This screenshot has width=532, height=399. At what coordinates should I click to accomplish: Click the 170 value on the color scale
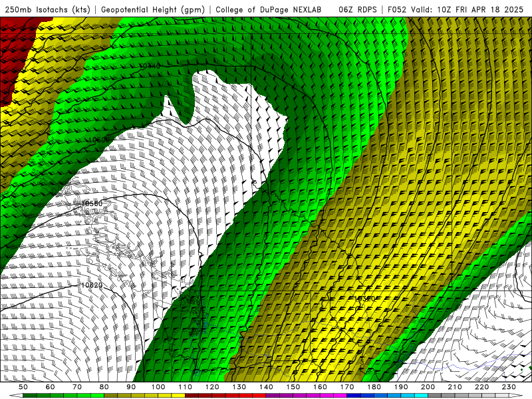click(x=347, y=387)
